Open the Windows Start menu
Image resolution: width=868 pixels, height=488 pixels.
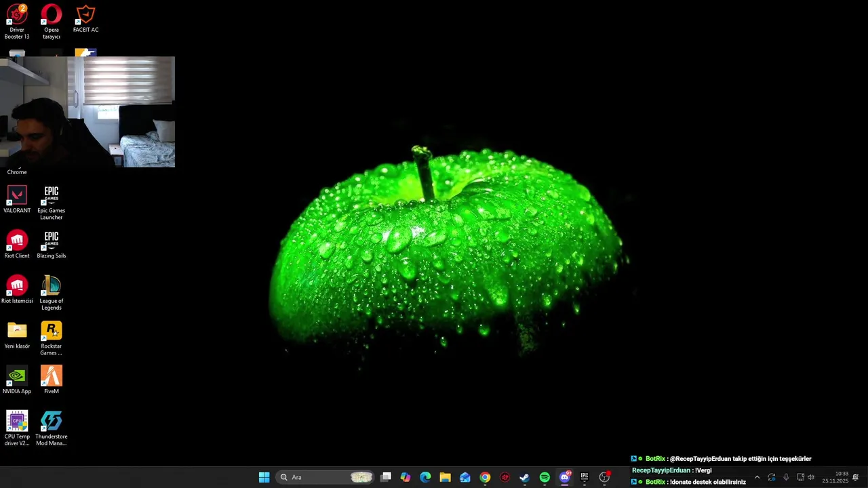pyautogui.click(x=264, y=477)
